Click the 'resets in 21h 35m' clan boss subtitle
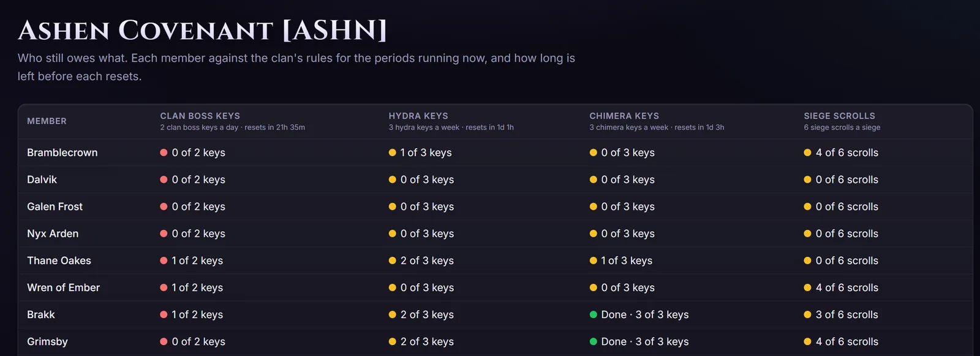Viewport: 980px width, 356px height. tap(274, 127)
